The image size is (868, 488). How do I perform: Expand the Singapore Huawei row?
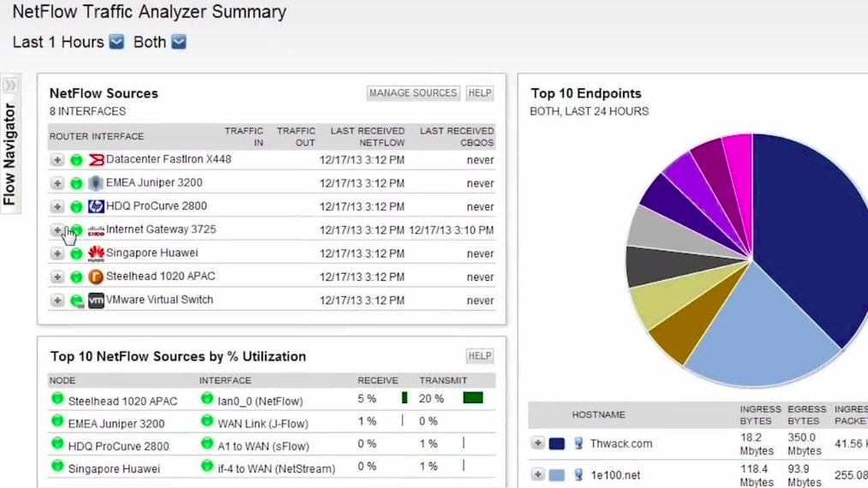(x=57, y=253)
